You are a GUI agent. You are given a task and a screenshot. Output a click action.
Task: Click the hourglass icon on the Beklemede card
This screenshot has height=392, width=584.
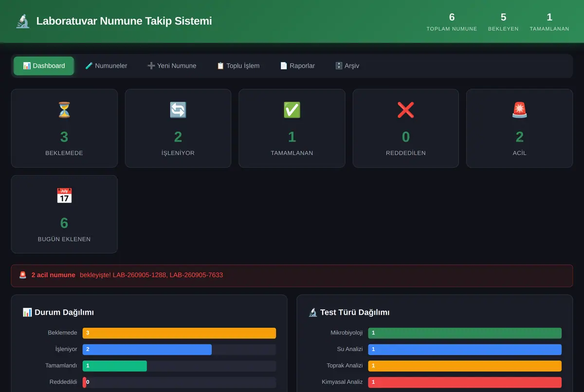point(64,110)
